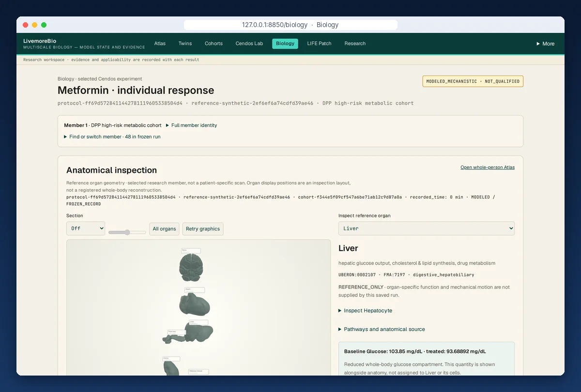This screenshot has width=581, height=392.
Task: Expand Full member identity
Action: coord(191,125)
